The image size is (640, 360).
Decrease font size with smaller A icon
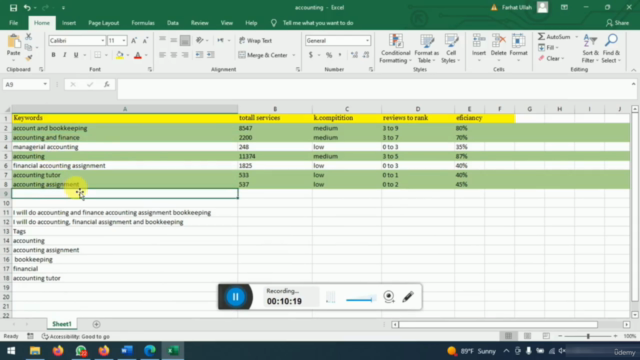point(145,40)
